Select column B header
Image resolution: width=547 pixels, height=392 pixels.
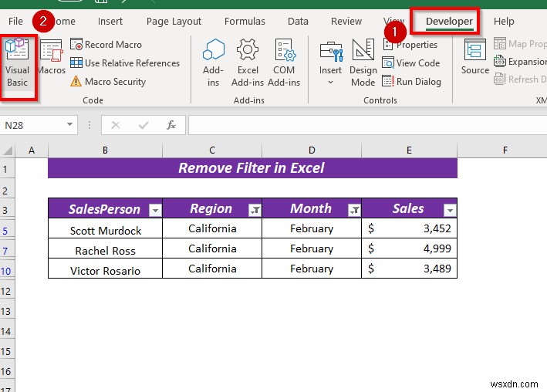[105, 150]
